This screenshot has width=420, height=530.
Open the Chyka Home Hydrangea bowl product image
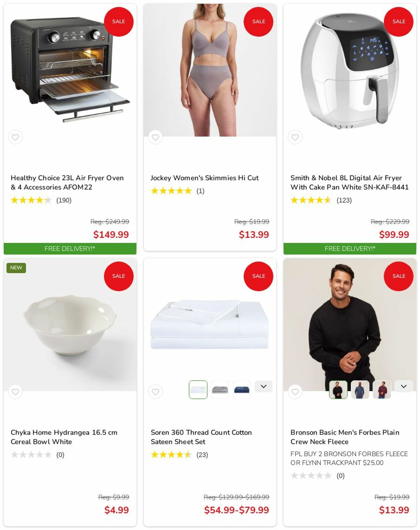(70, 325)
